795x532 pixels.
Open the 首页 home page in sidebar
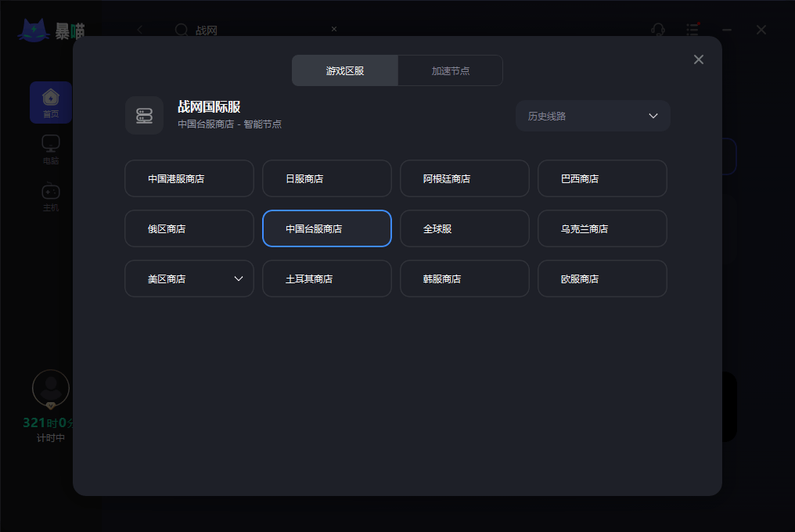tap(50, 102)
